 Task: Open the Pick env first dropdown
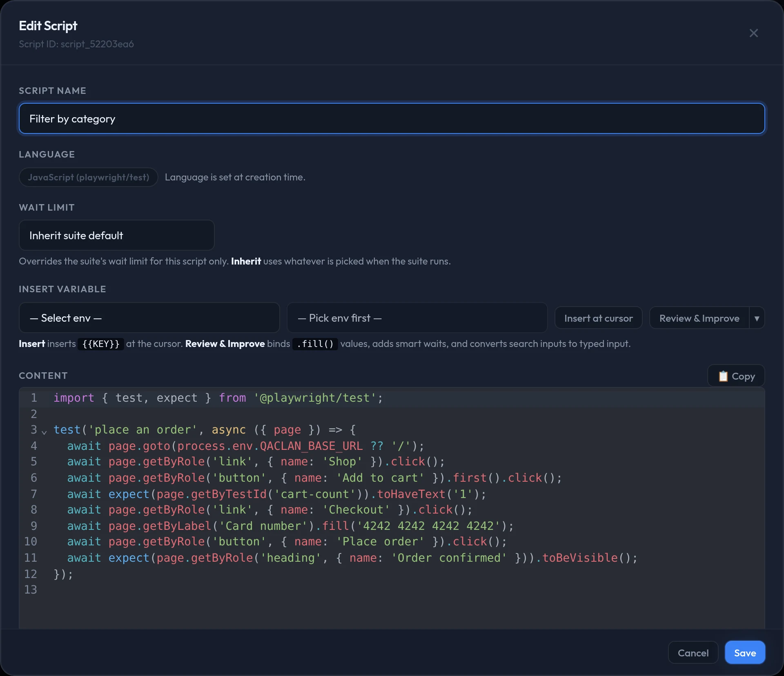click(417, 318)
